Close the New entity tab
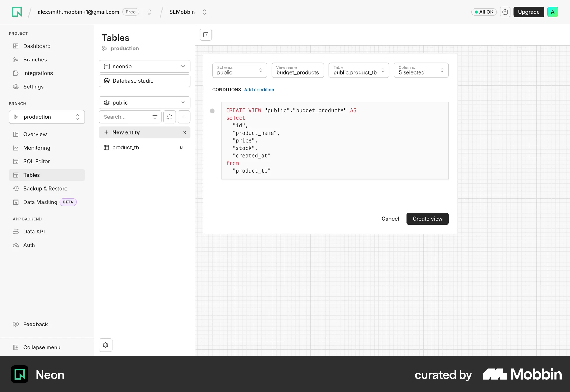Image resolution: width=570 pixels, height=392 pixels. pos(184,132)
